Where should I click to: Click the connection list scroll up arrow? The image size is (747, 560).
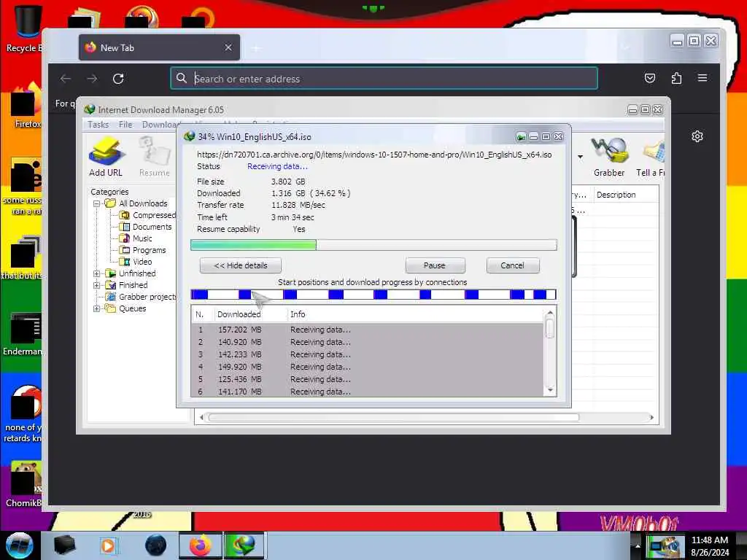point(550,313)
